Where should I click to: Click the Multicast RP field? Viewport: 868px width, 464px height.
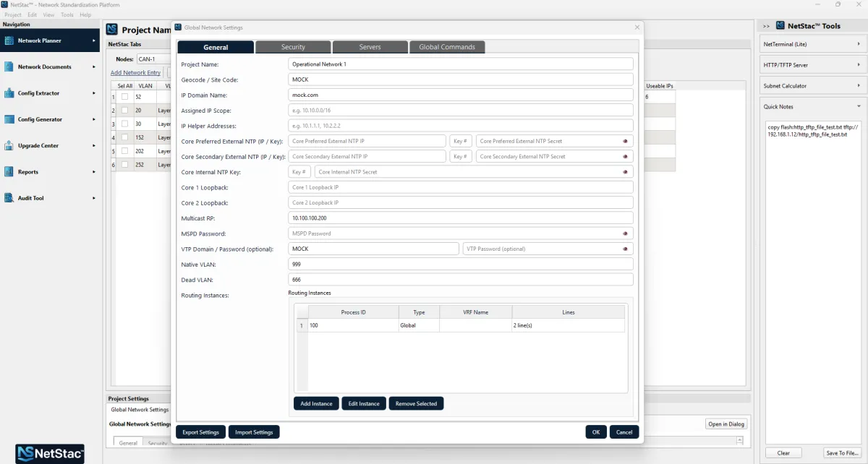(461, 218)
